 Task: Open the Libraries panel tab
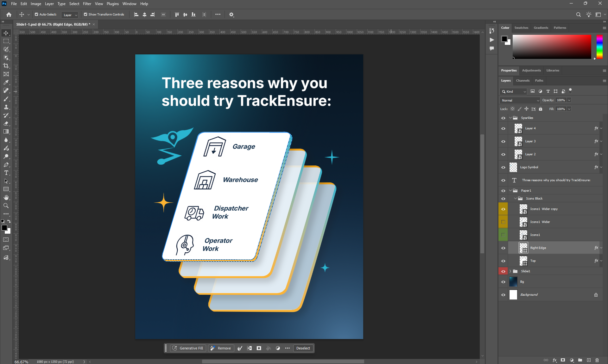tap(553, 71)
